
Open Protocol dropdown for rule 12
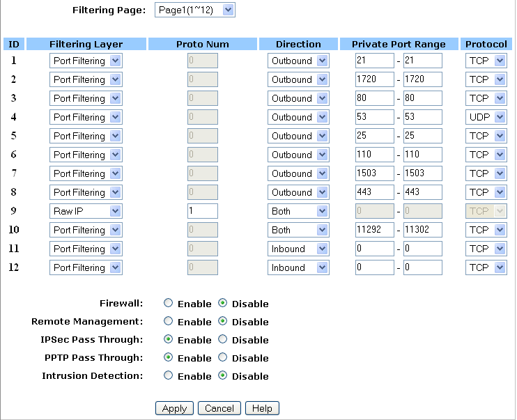pyautogui.click(x=486, y=267)
